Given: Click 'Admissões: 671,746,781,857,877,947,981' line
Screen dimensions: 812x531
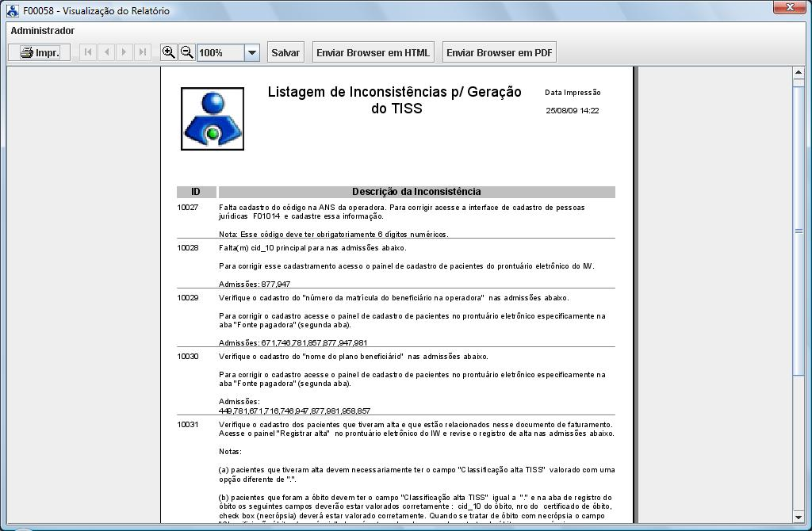Looking at the screenshot, I should [x=293, y=342].
